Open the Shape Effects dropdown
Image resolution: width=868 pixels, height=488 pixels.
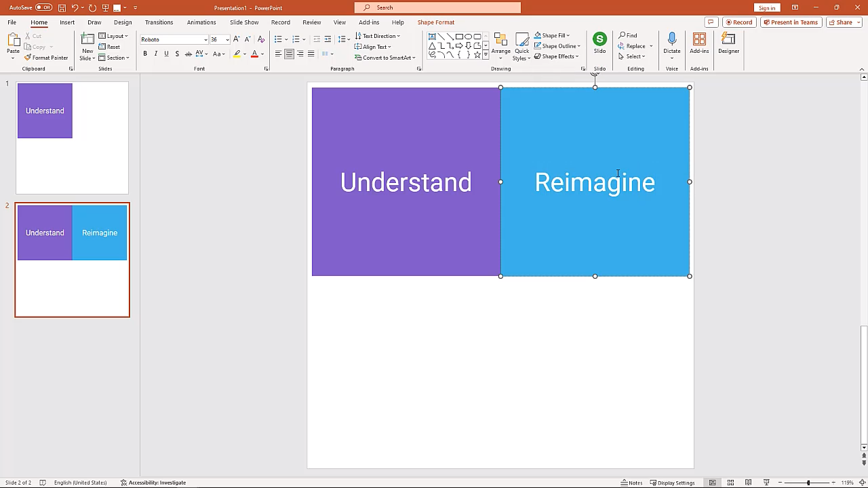tap(556, 56)
